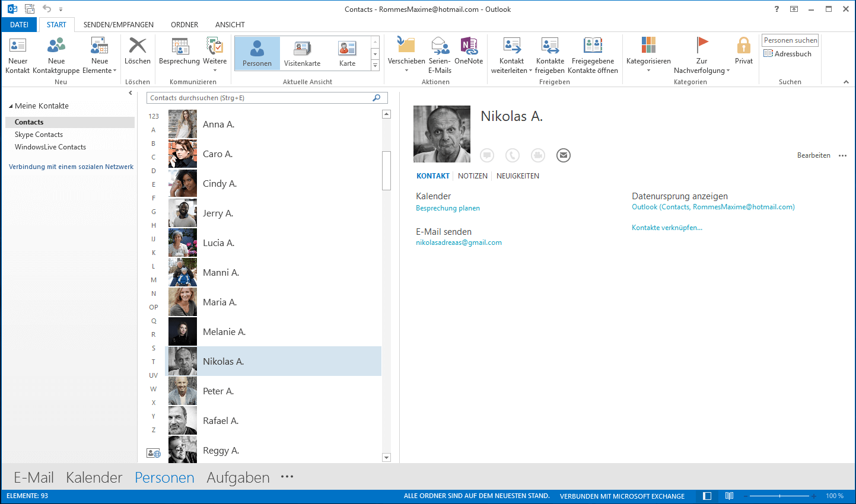Open the ORDNER tab
The width and height of the screenshot is (856, 504).
184,24
